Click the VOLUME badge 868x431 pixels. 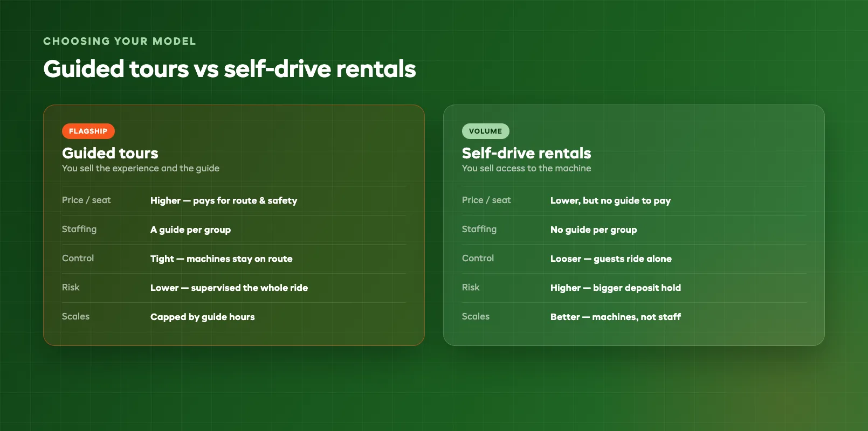point(485,131)
